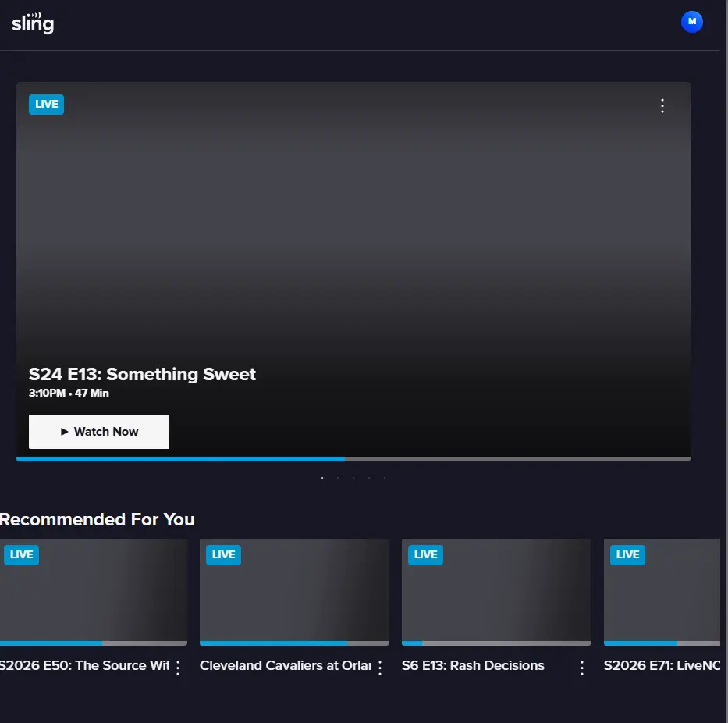
Task: Click the title S6 E13: Rash Decisions
Action: [x=473, y=665]
